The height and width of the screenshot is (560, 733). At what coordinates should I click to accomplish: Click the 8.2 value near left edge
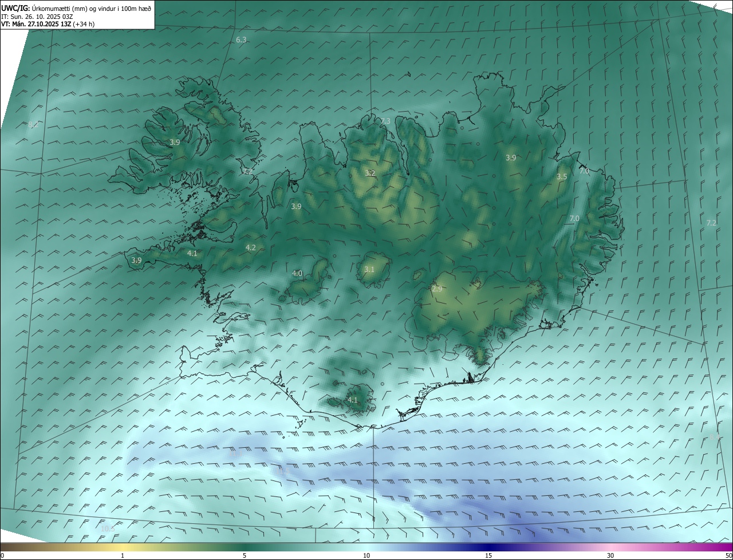pyautogui.click(x=33, y=124)
